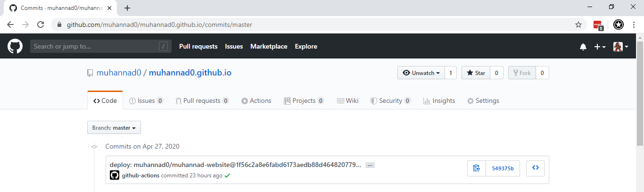This screenshot has width=644, height=192.
Task: Browse repository at this commit
Action: [536, 168]
